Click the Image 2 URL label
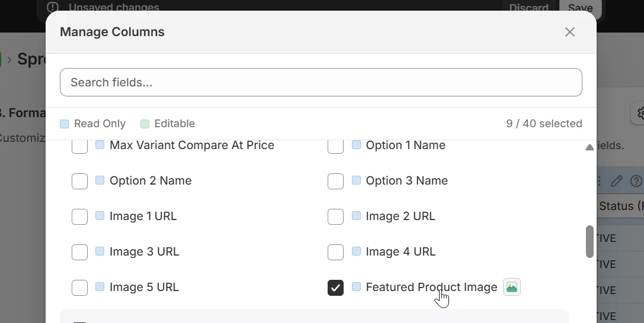644x323 pixels. 401,216
